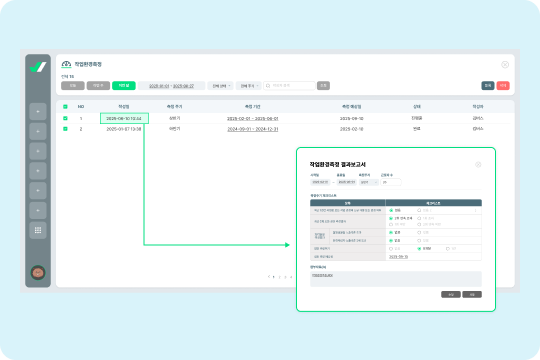The image size is (540, 360).
Task: Open the user avatar at sidebar bottom
Action: 38,272
